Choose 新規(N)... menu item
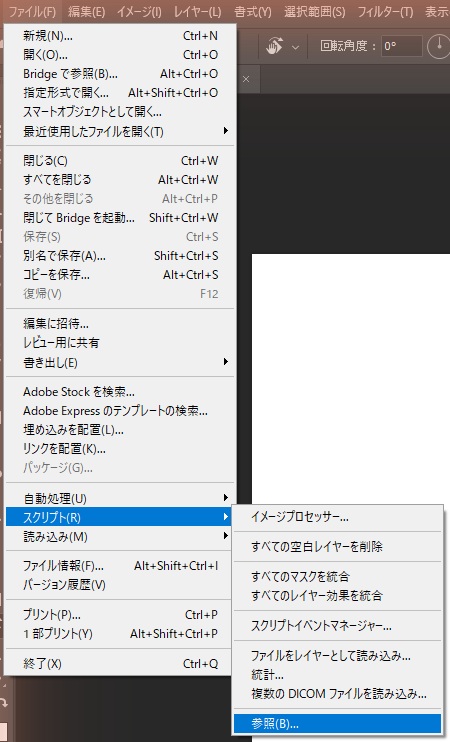This screenshot has height=742, width=450. [120, 35]
